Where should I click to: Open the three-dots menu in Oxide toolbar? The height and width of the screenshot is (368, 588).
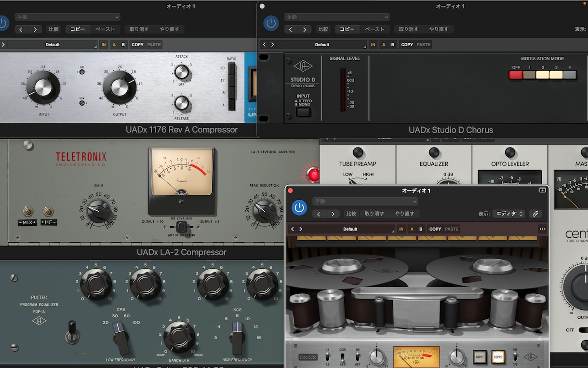coord(543,229)
